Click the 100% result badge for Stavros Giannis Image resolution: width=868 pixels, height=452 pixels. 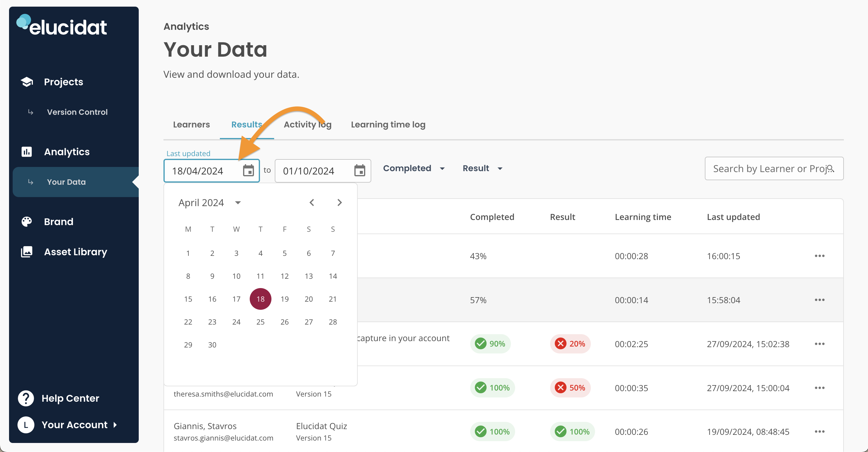(572, 432)
